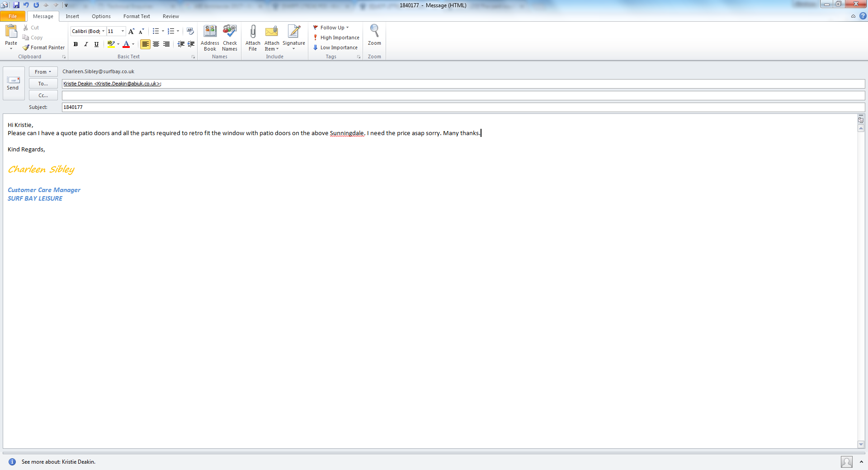Click the Cc... recipients button
The height and width of the screenshot is (470, 868).
(x=43, y=95)
